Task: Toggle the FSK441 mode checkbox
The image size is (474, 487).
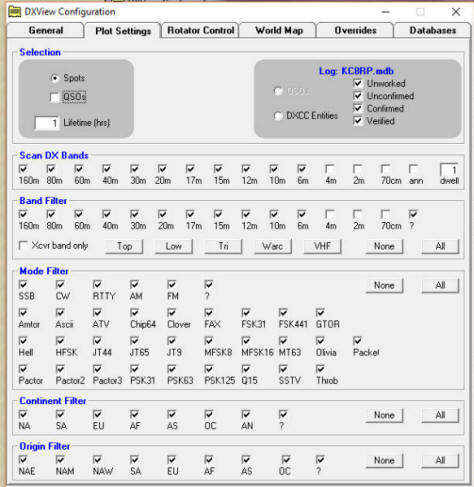Action: [283, 313]
